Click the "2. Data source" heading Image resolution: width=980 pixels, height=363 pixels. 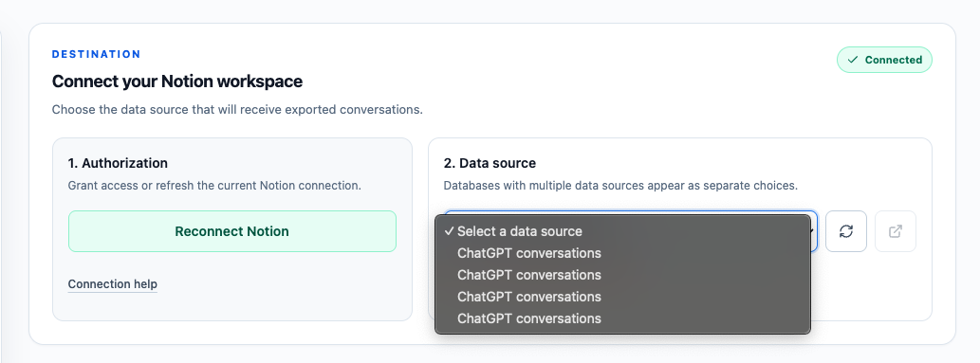coord(490,163)
